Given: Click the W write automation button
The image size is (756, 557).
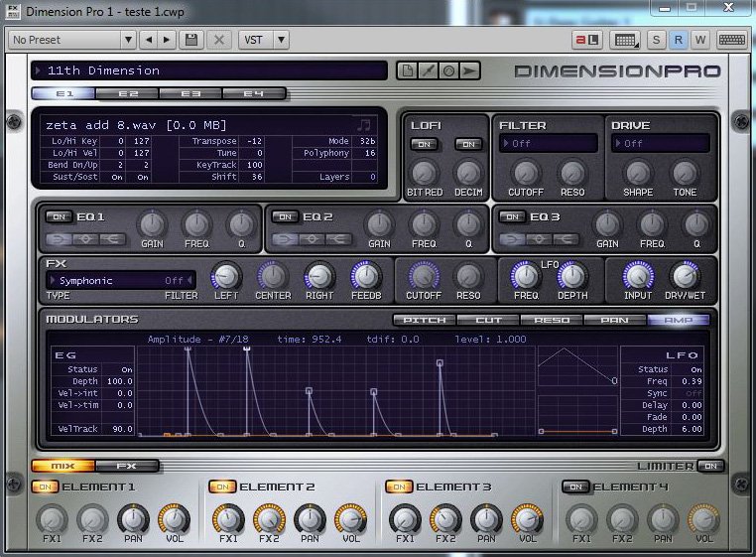Looking at the screenshot, I should 700,40.
